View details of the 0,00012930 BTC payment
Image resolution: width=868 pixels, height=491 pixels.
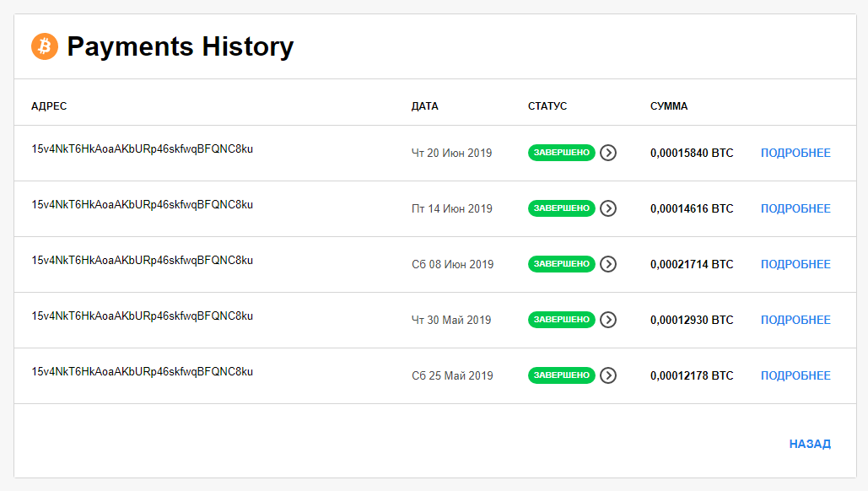tap(795, 320)
